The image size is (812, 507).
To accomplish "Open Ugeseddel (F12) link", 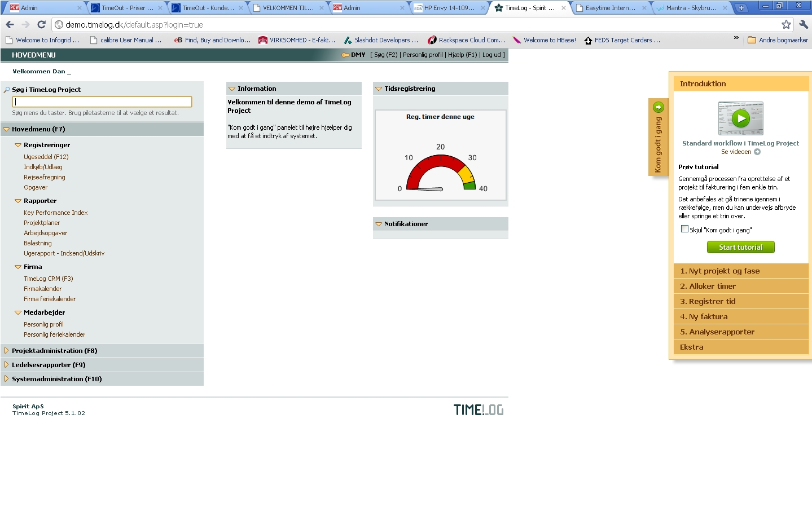I will (46, 157).
